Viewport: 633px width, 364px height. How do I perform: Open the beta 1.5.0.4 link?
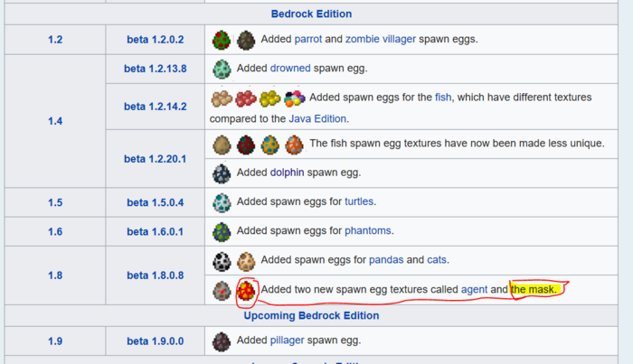[156, 202]
